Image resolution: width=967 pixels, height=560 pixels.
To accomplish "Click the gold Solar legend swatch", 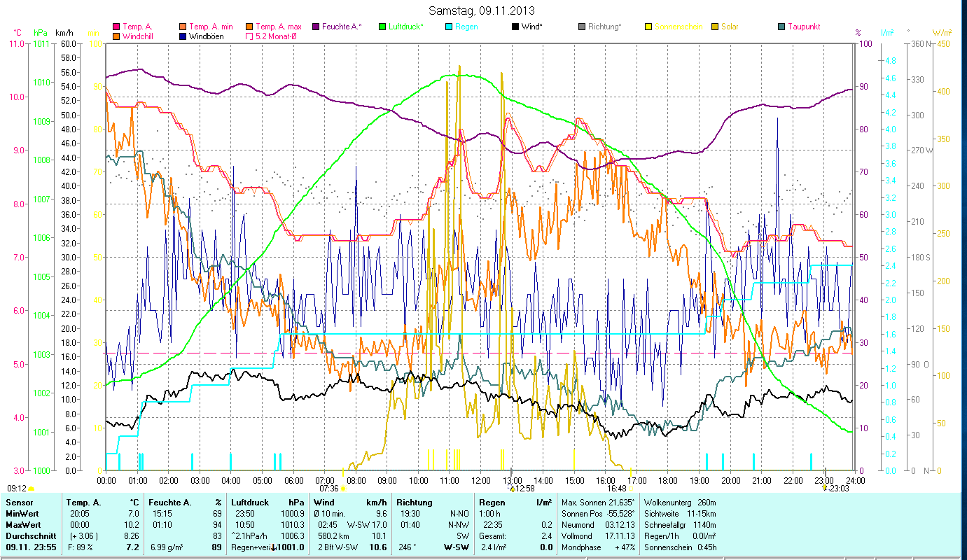I will click(x=714, y=27).
